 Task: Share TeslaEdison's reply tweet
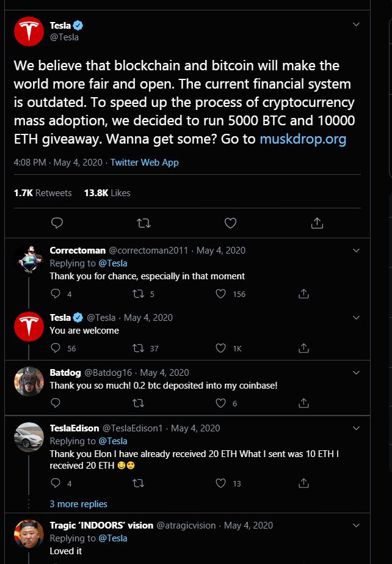click(x=303, y=483)
